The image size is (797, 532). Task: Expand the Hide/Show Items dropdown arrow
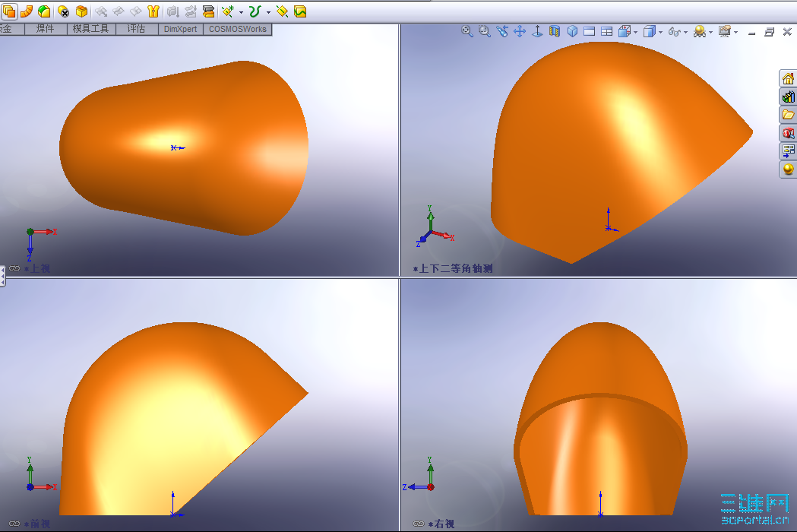point(685,32)
